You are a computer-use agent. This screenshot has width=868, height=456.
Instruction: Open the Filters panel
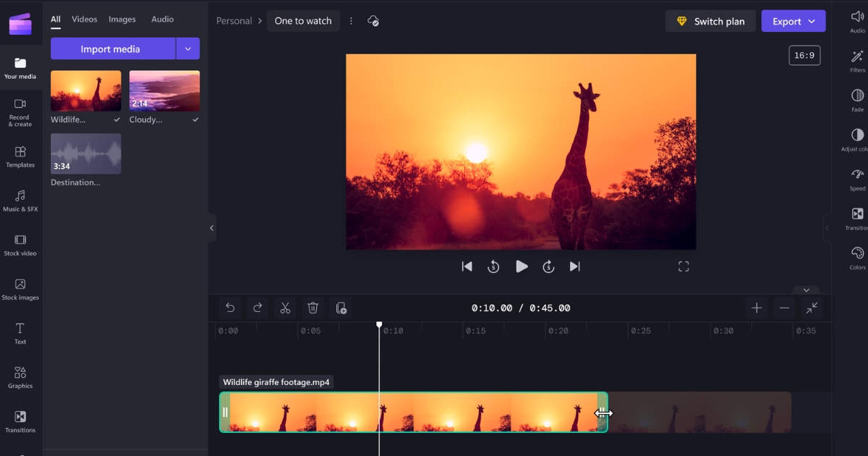pyautogui.click(x=857, y=61)
